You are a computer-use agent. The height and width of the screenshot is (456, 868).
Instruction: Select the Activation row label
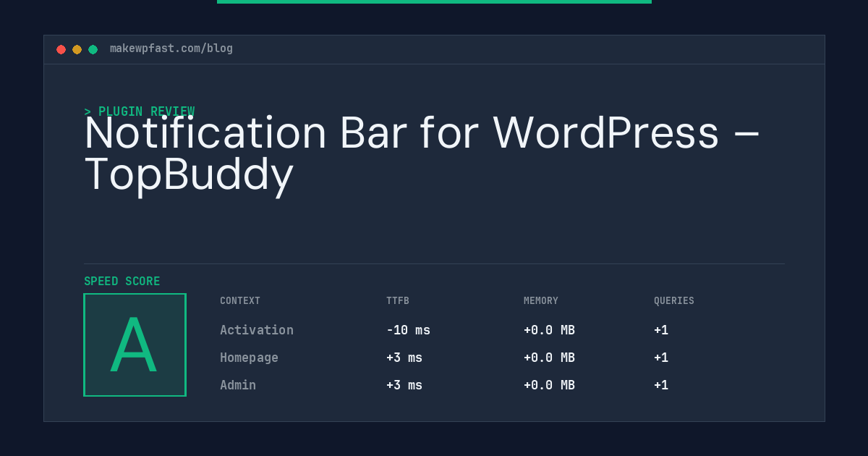pos(257,330)
